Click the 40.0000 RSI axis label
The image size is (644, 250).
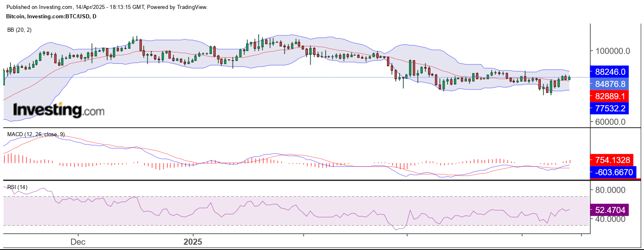pyautogui.click(x=610, y=219)
